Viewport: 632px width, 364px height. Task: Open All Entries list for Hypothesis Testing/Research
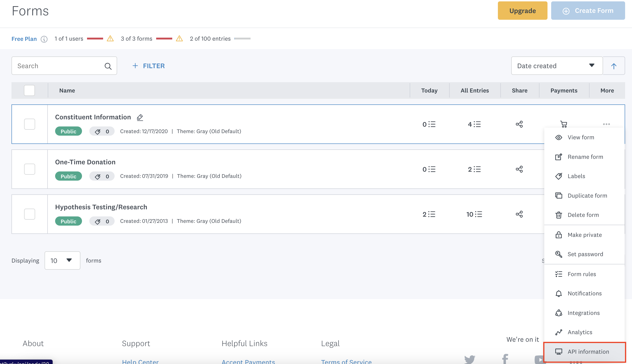click(x=474, y=214)
